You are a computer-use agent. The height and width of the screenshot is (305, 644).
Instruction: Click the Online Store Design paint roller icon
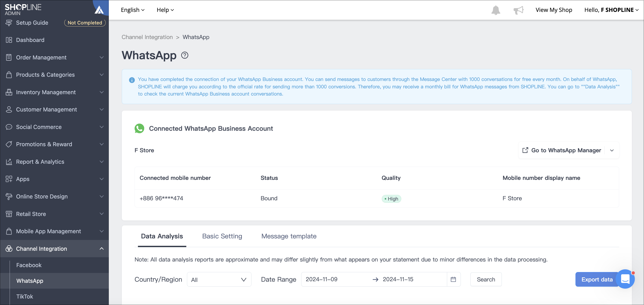coord(9,197)
